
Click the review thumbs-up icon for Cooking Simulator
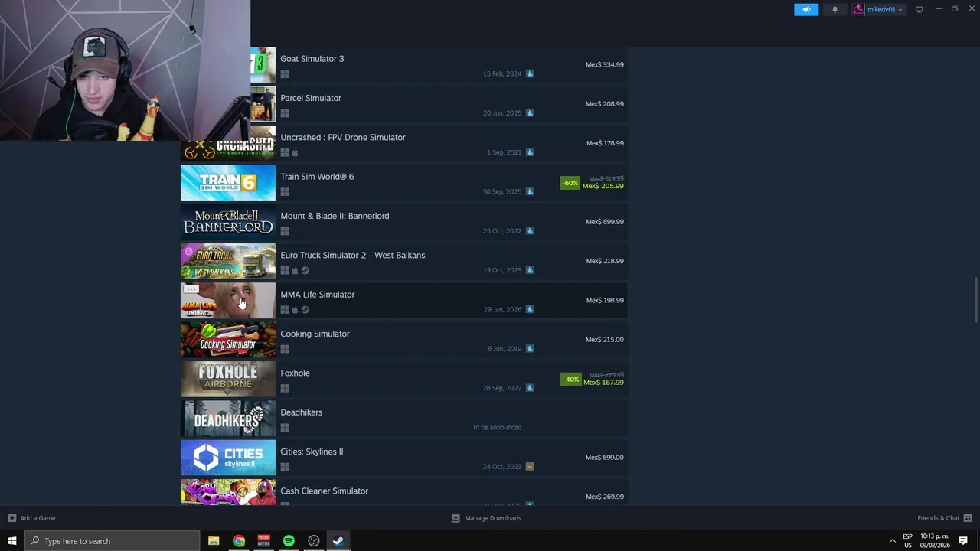[x=530, y=348]
